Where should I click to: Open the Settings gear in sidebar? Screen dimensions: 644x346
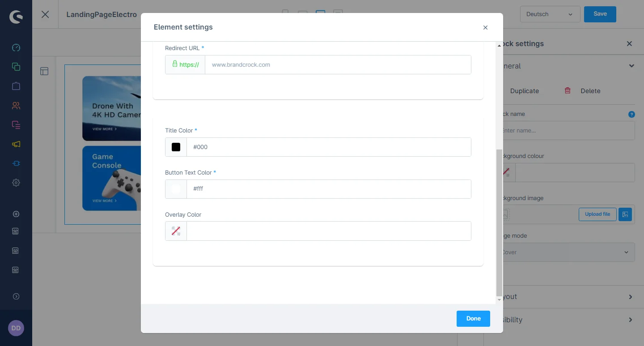(16, 183)
